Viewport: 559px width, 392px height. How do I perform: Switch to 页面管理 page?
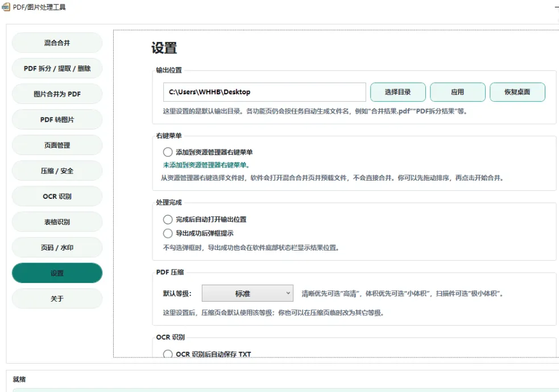tap(57, 145)
